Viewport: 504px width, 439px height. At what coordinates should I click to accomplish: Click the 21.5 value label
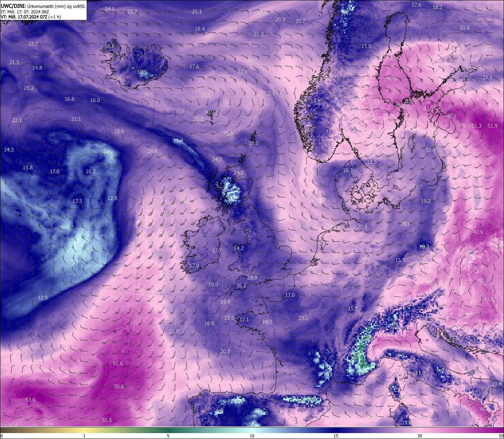pos(14,62)
